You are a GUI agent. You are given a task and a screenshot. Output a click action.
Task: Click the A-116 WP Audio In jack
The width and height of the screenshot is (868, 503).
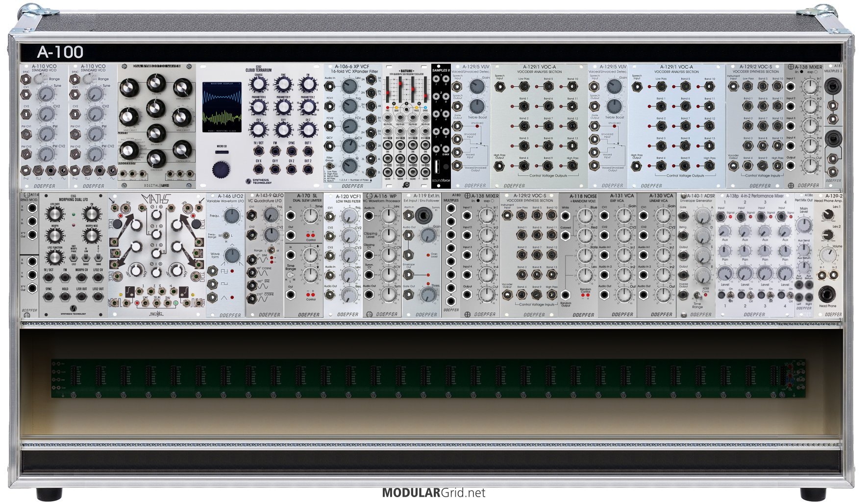(369, 215)
